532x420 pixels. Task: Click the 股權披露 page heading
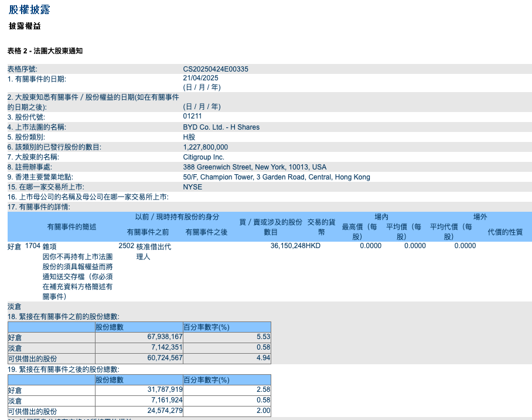pos(29,9)
